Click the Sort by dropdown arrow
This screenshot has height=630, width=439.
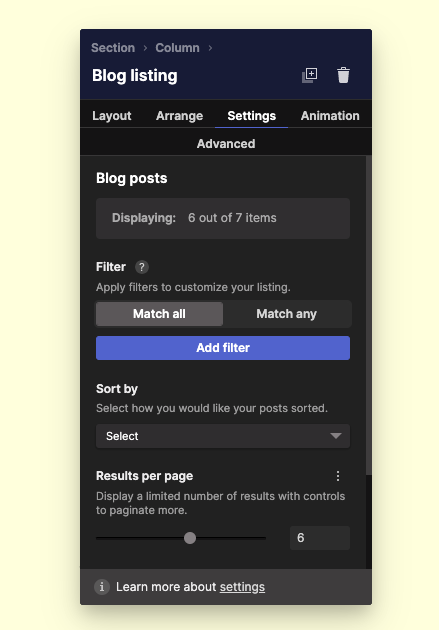click(x=336, y=436)
